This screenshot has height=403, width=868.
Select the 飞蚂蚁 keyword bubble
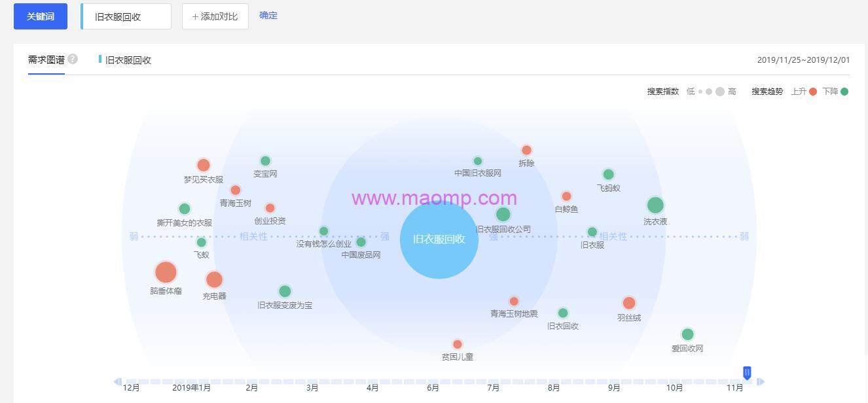(607, 174)
